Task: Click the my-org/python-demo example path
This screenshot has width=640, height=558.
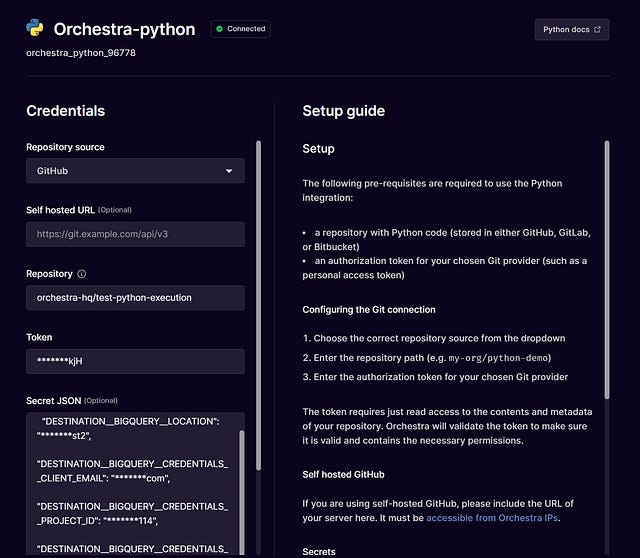Action: pos(498,358)
